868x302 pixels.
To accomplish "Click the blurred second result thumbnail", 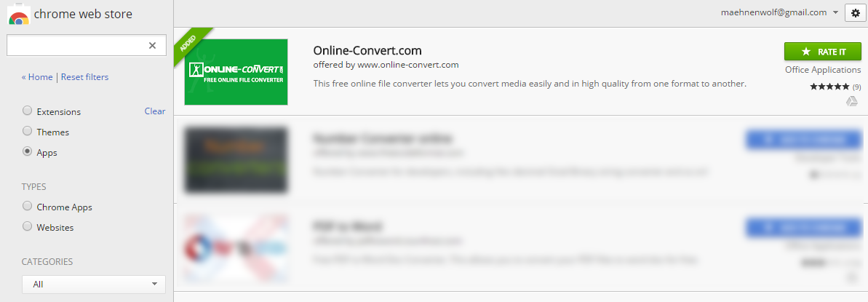I will click(x=236, y=160).
